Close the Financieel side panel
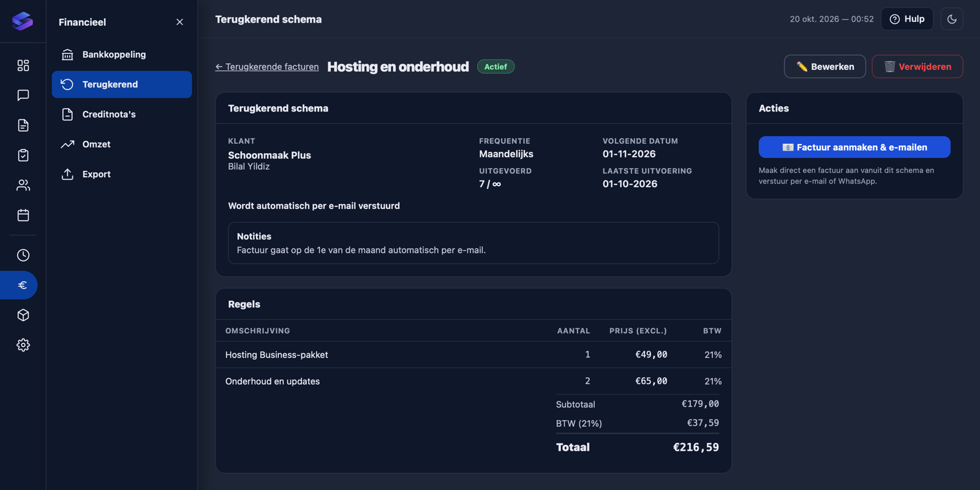This screenshot has height=490, width=980. point(179,22)
